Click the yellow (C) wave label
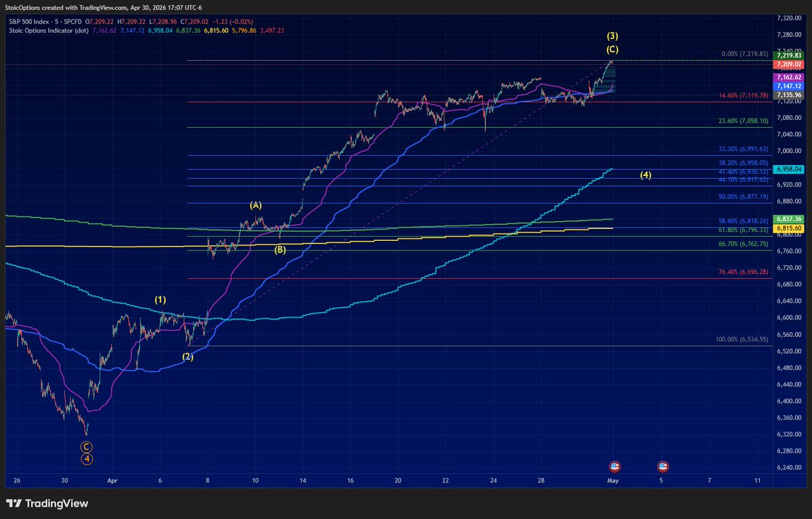Screen dimensions: 812x519 tap(612, 49)
